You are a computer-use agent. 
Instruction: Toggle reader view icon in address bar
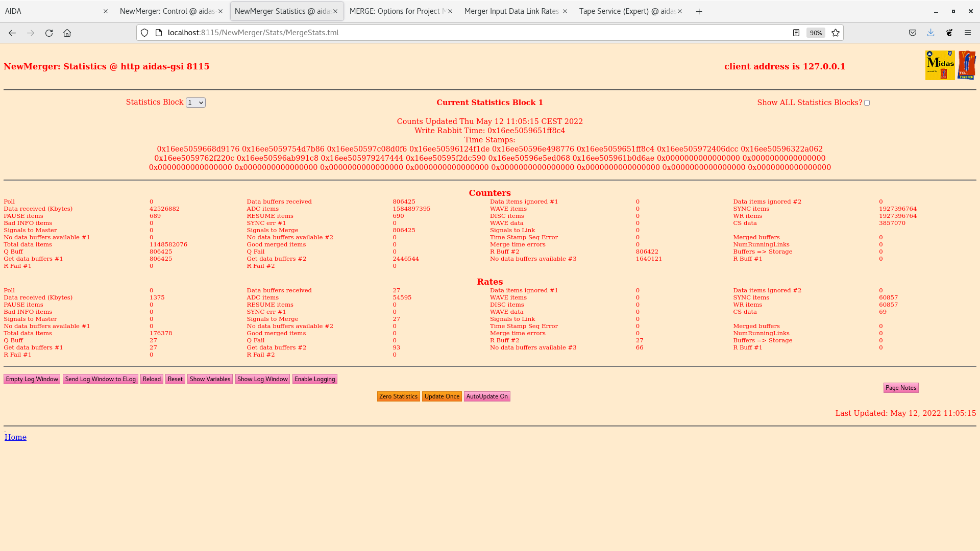point(796,33)
